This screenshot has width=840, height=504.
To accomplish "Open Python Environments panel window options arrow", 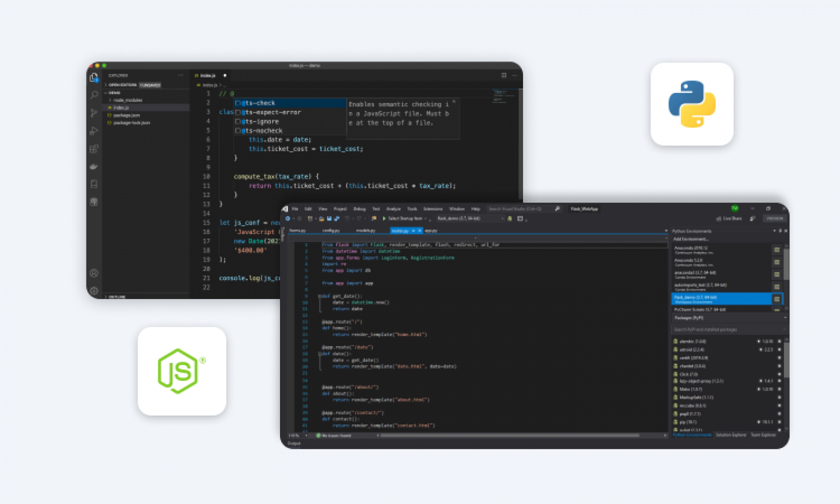I will (x=774, y=231).
